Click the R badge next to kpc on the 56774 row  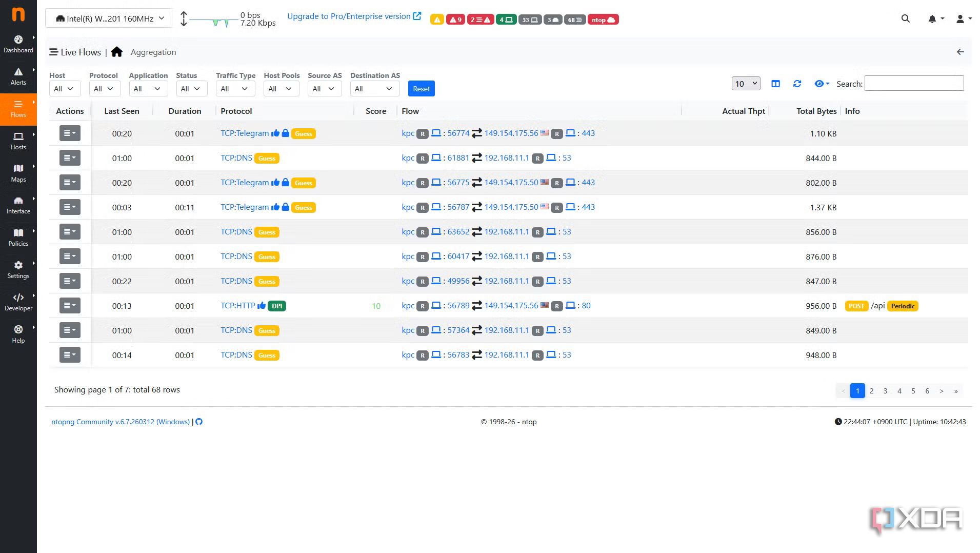tap(423, 133)
